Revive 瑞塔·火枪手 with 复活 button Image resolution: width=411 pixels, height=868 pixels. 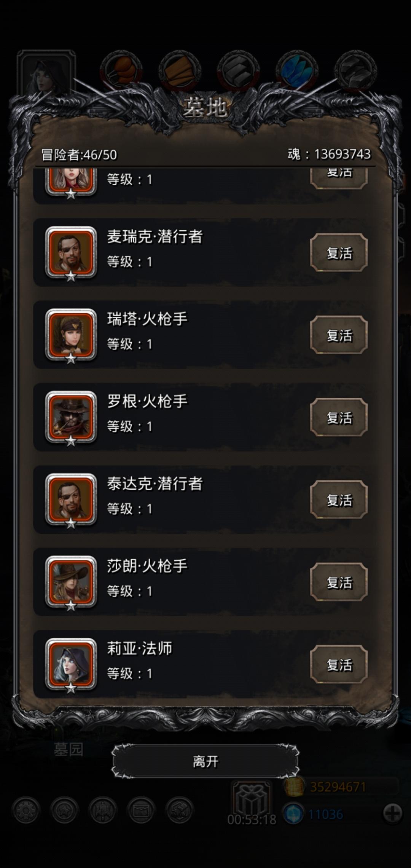(x=339, y=335)
